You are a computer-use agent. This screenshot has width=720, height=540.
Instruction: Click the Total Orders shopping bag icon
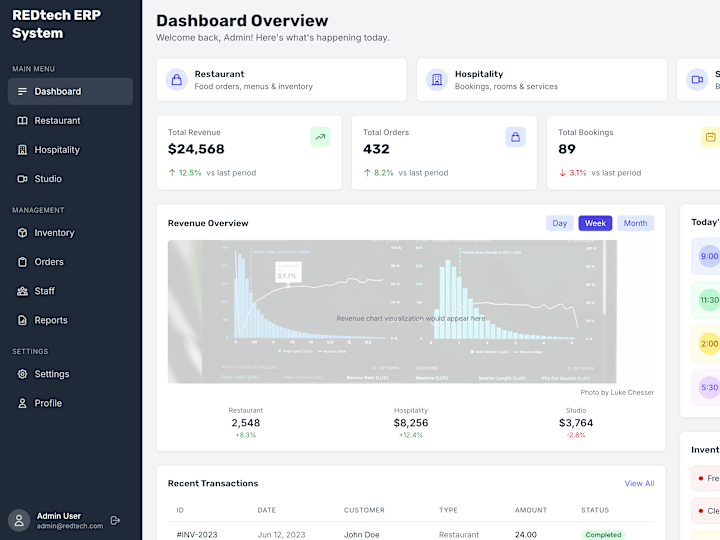[x=515, y=137]
